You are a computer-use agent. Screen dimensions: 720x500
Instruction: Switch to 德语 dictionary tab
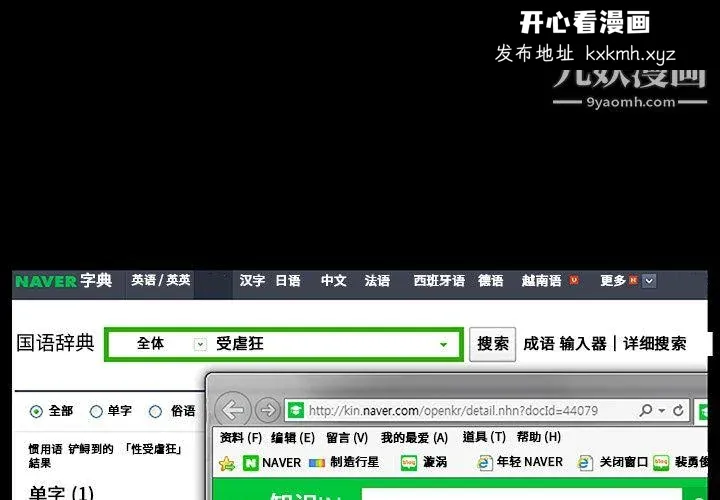490,281
